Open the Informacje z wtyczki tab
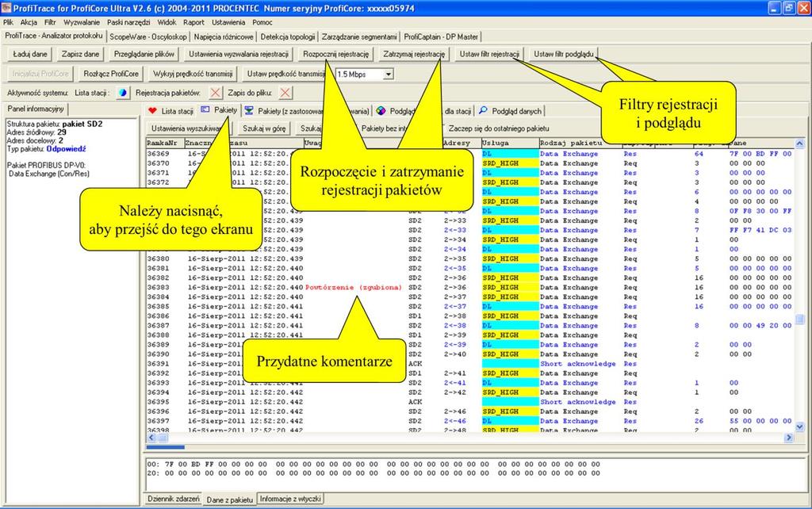812x509 pixels. [x=290, y=499]
